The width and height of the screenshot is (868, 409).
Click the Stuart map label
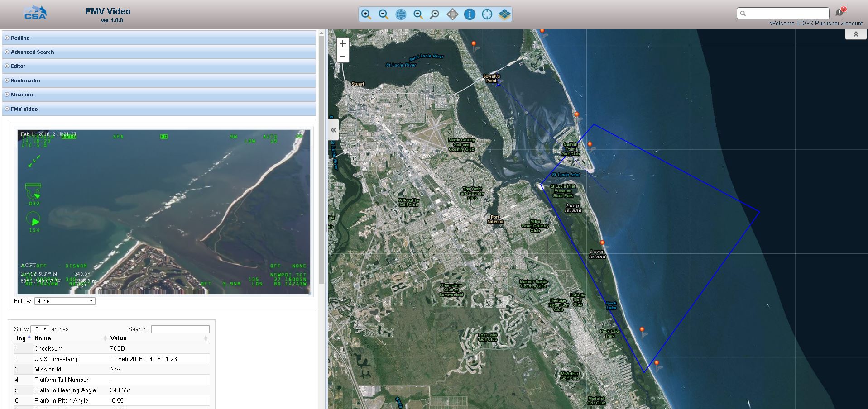[358, 84]
